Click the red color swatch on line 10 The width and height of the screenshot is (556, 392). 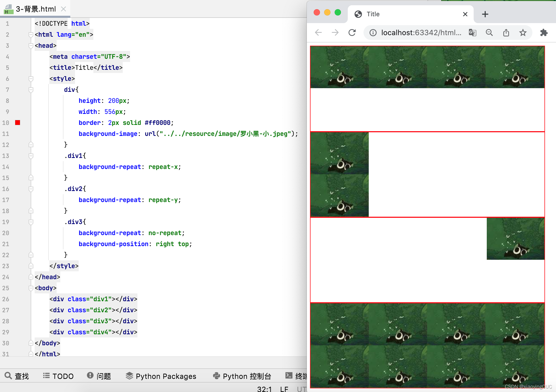[18, 123]
